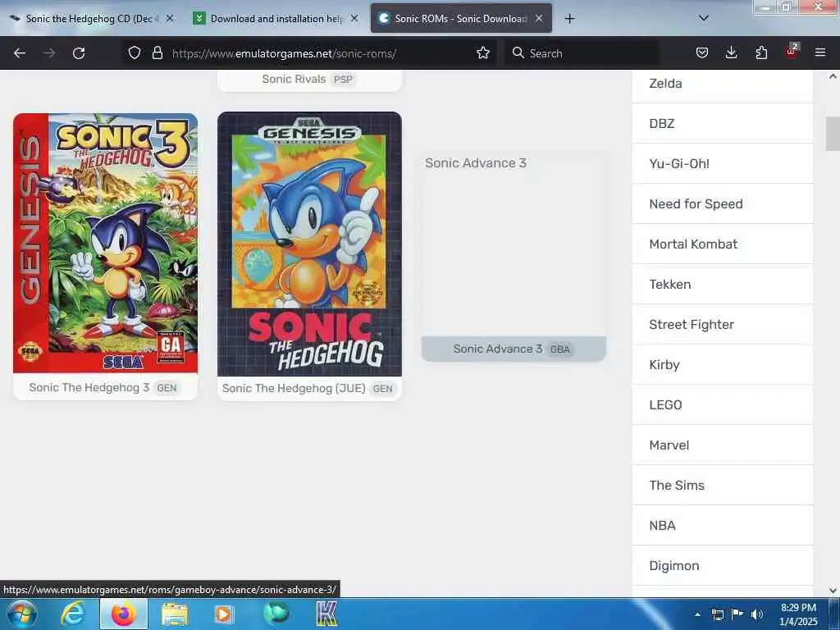The image size is (840, 630).
Task: Open the K application taskbar icon
Action: [326, 614]
